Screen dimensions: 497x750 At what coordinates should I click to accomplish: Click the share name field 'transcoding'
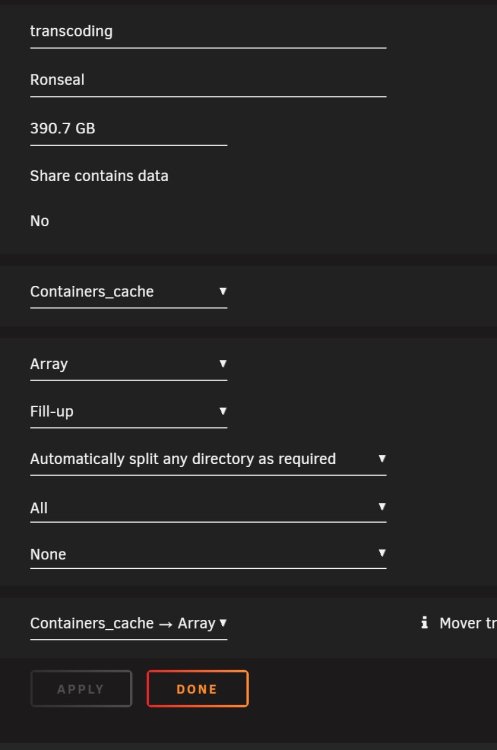[208, 32]
